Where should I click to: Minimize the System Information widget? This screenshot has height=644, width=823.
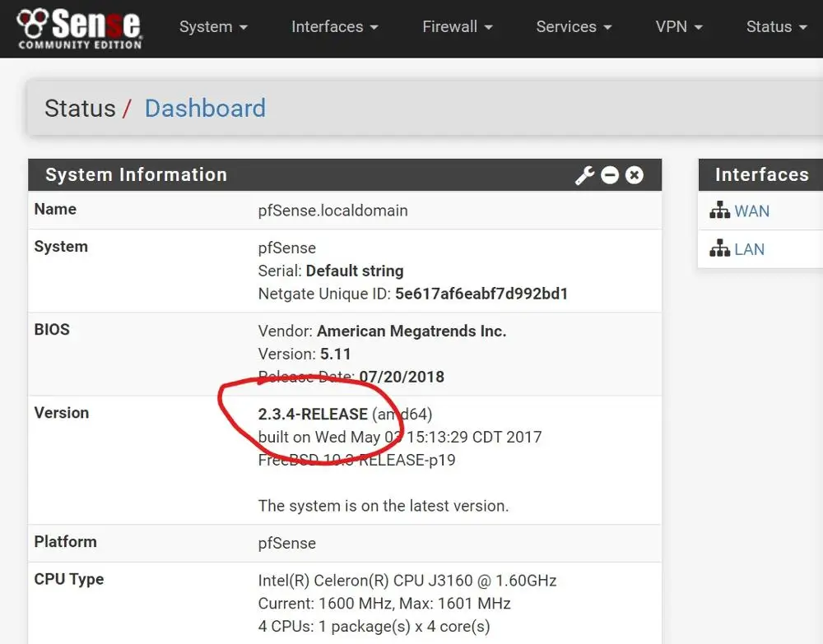pyautogui.click(x=609, y=175)
